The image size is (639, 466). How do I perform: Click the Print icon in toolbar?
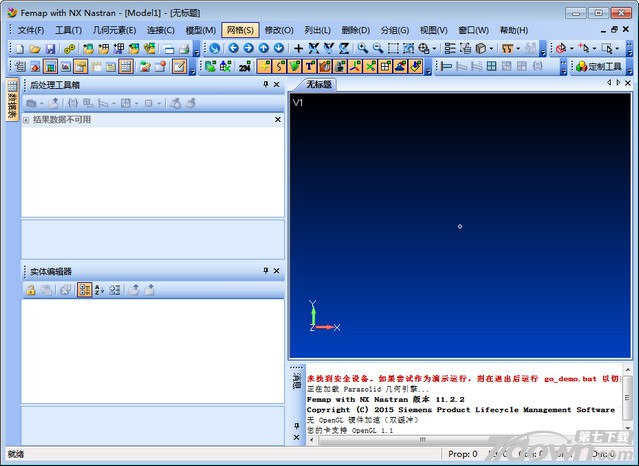(184, 48)
